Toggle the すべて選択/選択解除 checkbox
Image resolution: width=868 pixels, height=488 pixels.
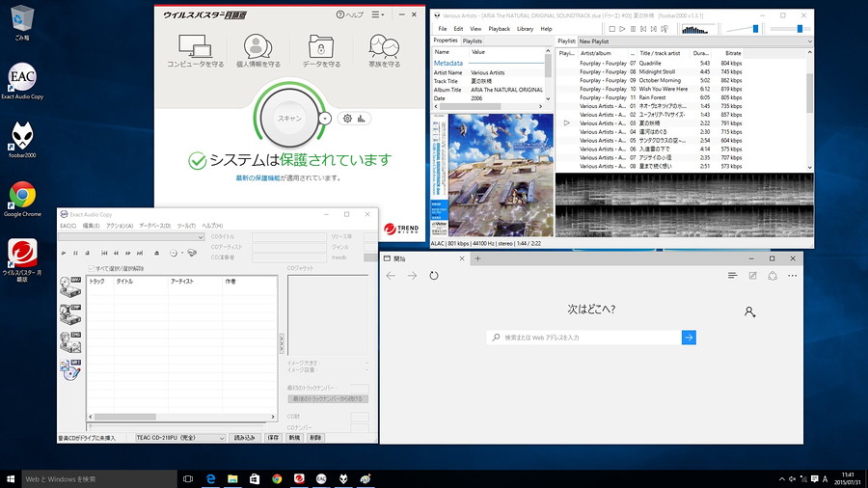coord(92,268)
